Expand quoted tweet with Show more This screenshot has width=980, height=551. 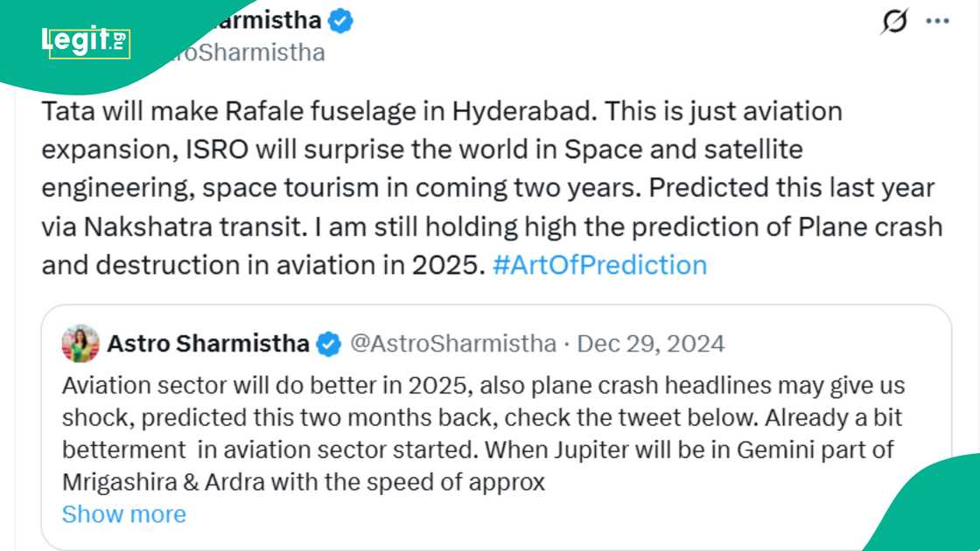coord(124,513)
